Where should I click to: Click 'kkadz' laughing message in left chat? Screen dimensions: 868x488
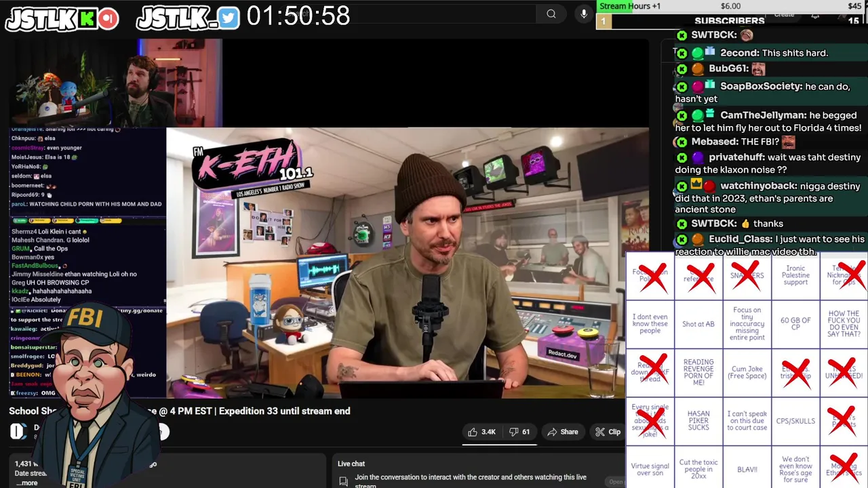(x=52, y=291)
